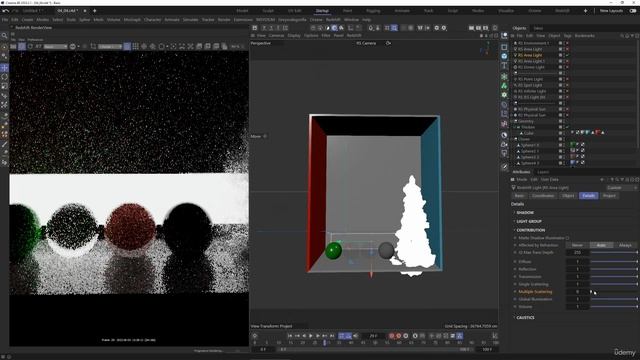640x360 pixels.
Task: Open the zoom percentage dropdown in RenderView
Action: (236, 47)
